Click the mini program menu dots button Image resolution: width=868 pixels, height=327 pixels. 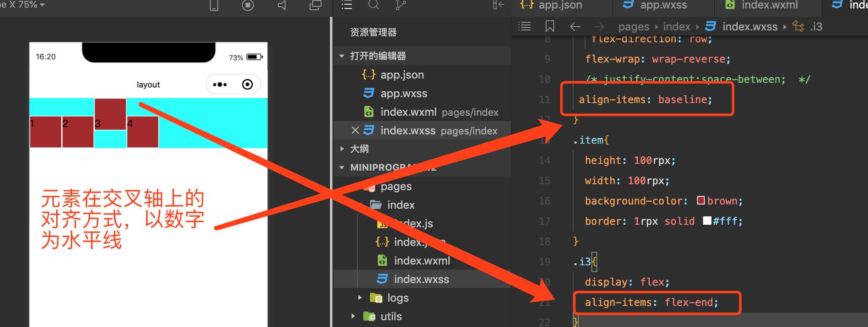tap(220, 84)
